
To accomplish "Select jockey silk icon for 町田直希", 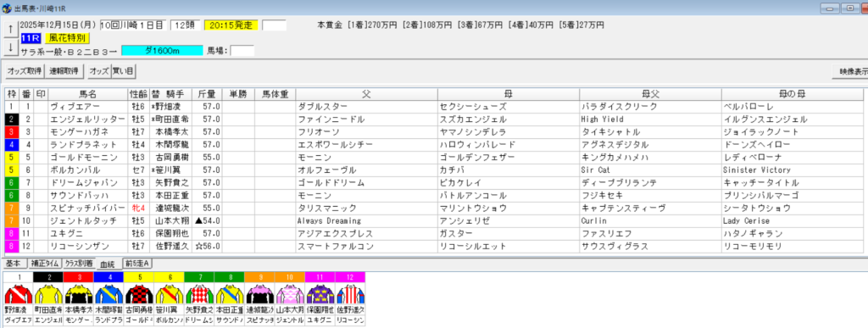I will (48, 294).
